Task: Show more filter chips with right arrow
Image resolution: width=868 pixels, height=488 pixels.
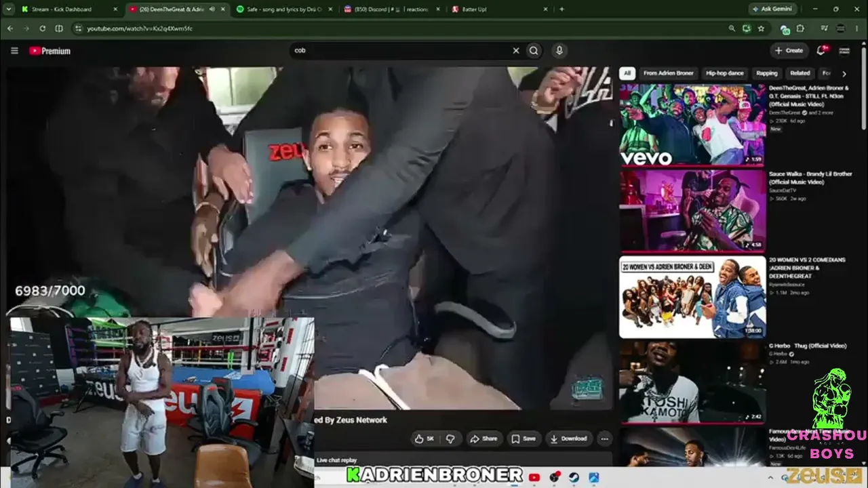Action: 844,73
